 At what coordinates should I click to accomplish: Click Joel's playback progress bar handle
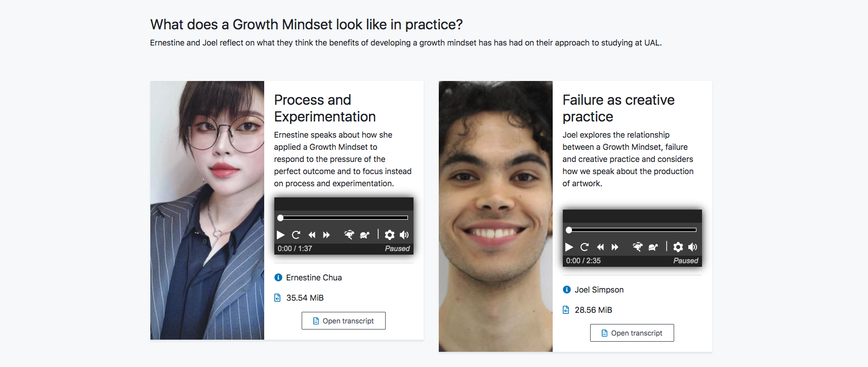[569, 230]
